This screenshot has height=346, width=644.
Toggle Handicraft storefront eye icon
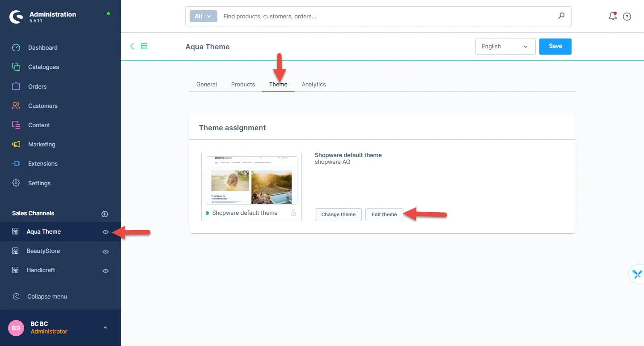106,271
